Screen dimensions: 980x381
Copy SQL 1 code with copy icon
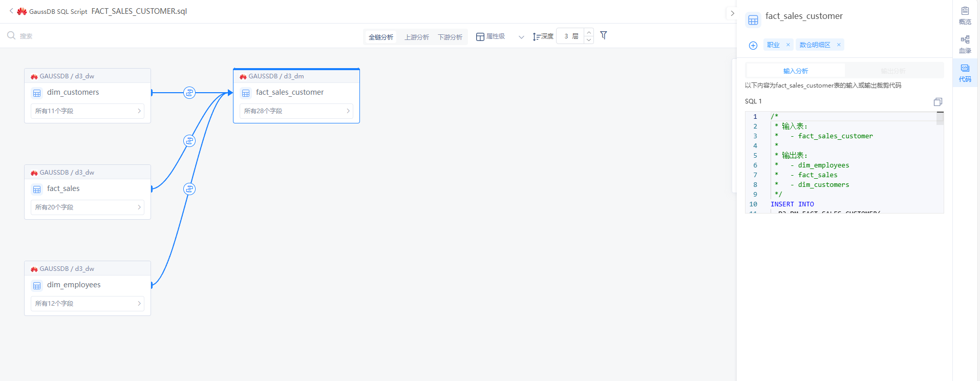click(x=938, y=102)
